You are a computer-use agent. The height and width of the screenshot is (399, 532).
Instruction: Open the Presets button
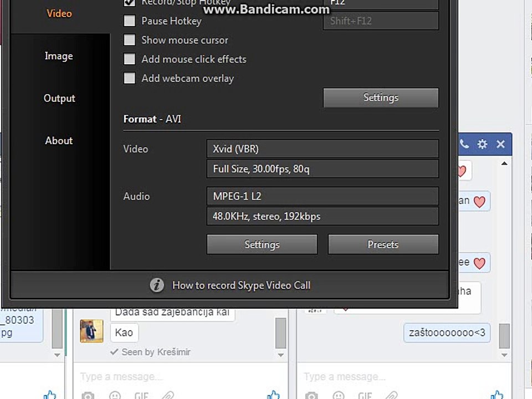point(383,244)
